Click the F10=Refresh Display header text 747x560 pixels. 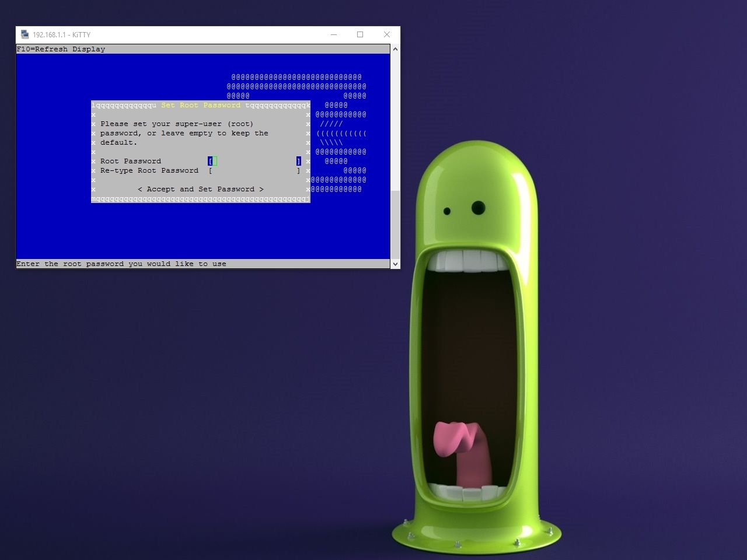(x=61, y=49)
